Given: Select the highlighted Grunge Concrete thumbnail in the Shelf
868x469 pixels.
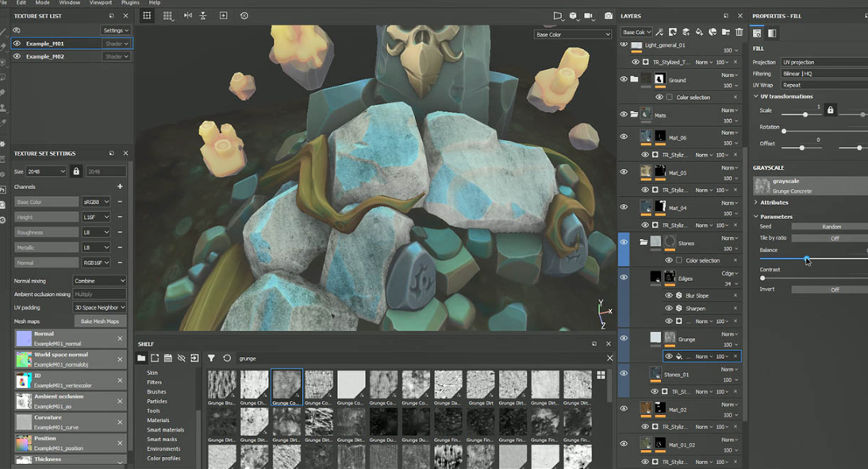Looking at the screenshot, I should 287,386.
